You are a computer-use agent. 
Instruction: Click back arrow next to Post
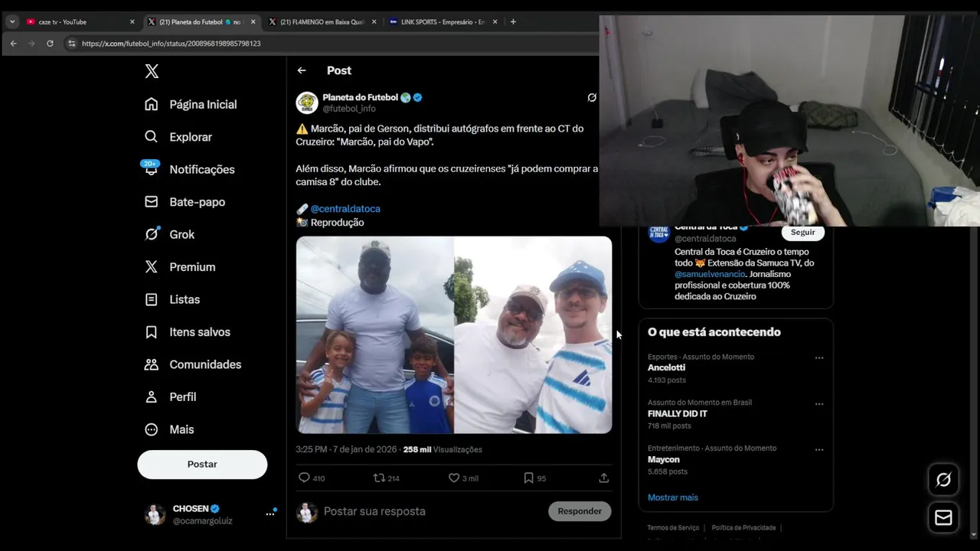pos(302,70)
